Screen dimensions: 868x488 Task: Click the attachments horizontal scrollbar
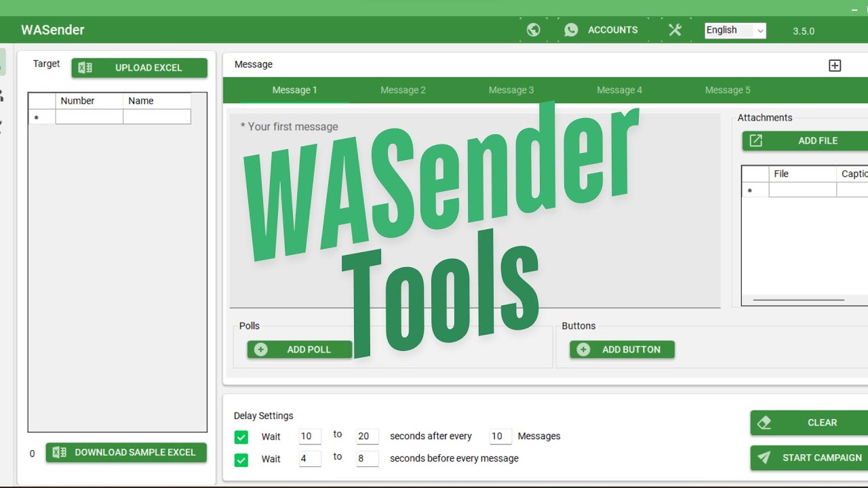799,300
